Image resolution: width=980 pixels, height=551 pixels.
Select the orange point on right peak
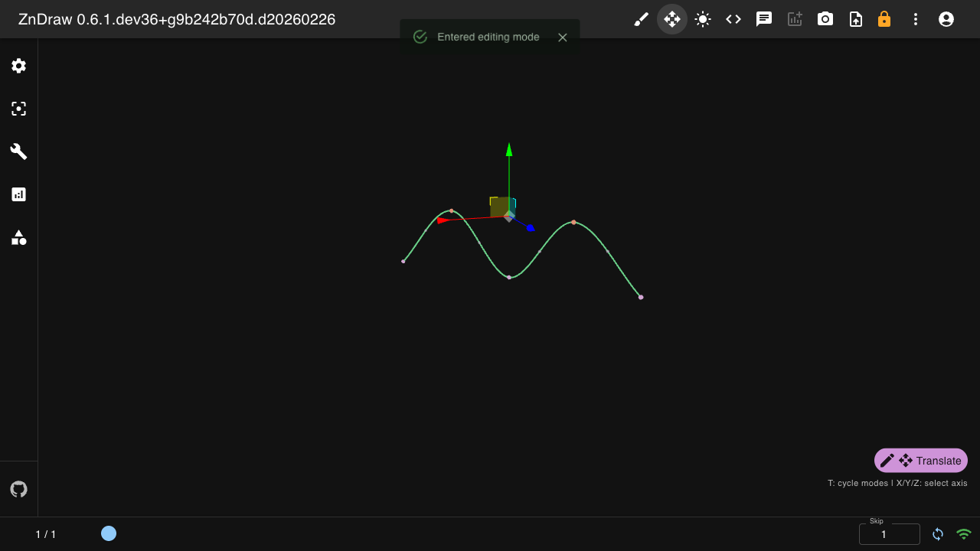tap(573, 222)
